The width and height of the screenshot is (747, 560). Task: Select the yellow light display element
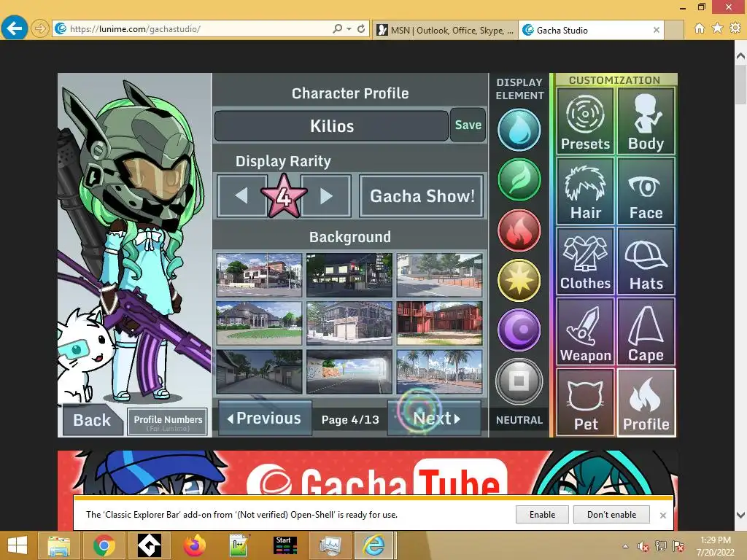click(x=519, y=281)
